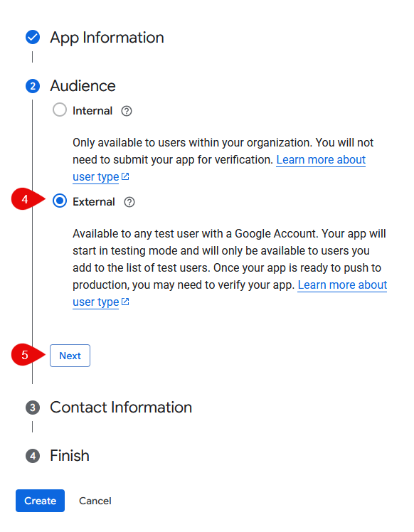The width and height of the screenshot is (414, 532).
Task: Click the Contact Information step 3 icon
Action: pos(33,408)
